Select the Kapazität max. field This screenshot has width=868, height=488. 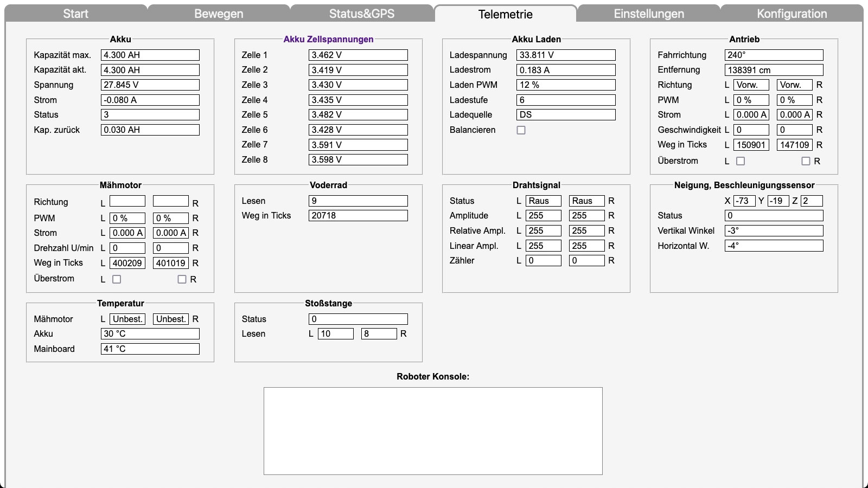point(150,55)
